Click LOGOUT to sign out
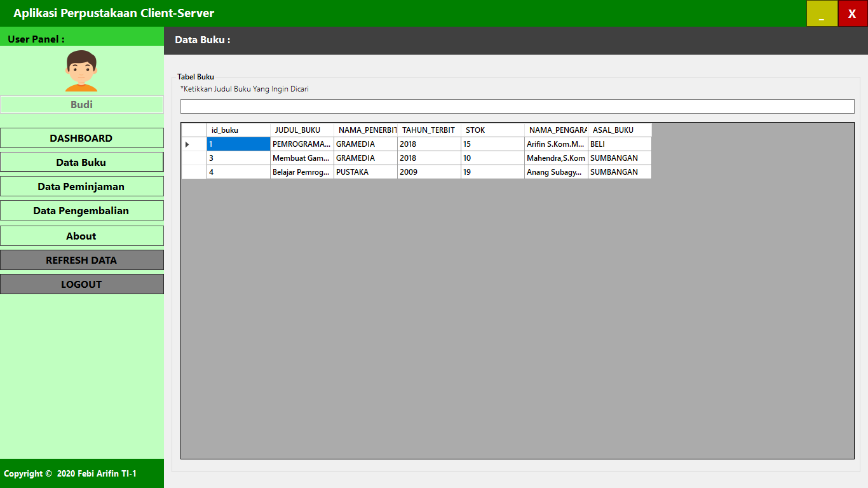This screenshot has width=868, height=488. [81, 284]
